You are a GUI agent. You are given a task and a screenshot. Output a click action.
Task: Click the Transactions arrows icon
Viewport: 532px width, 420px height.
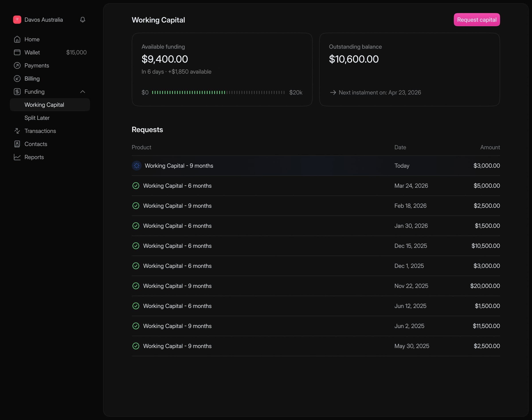(17, 131)
